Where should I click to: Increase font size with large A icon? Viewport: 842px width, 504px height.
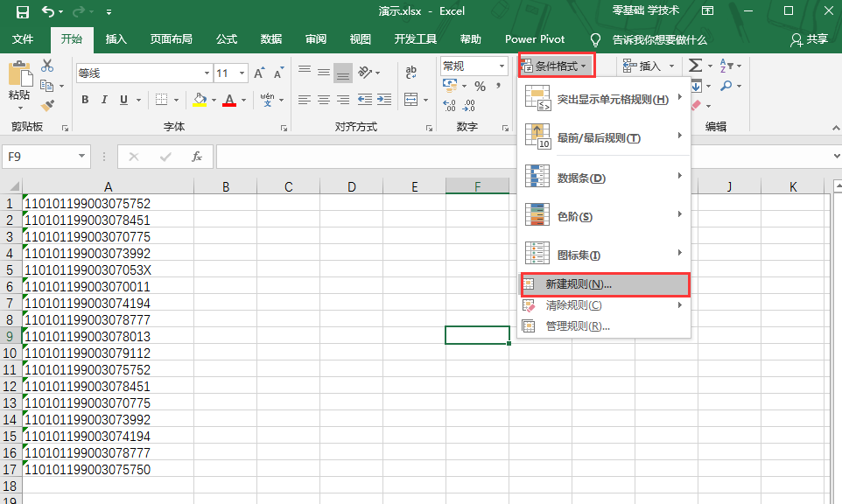(259, 73)
